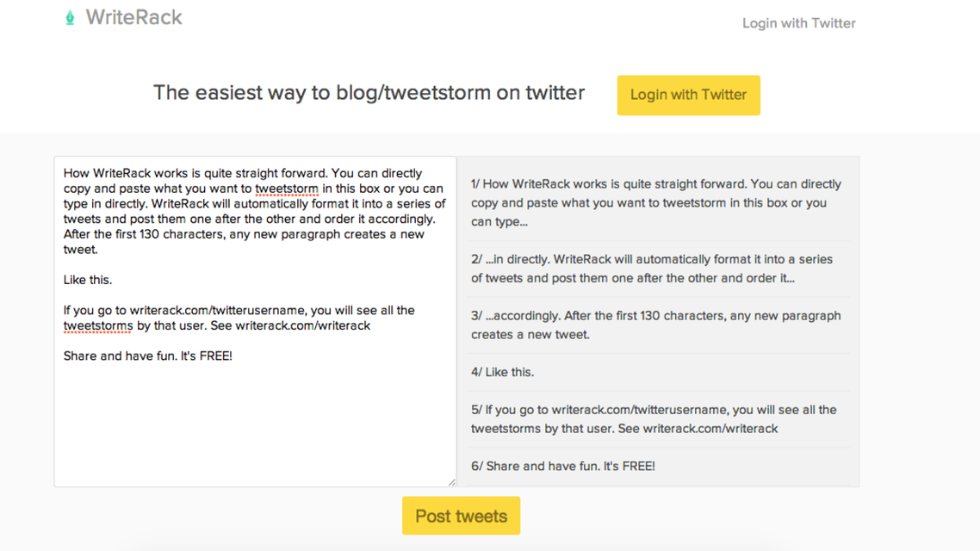Select the fourth preview tweet 'Like this.'
Screen dimensions: 980x551
(658, 372)
